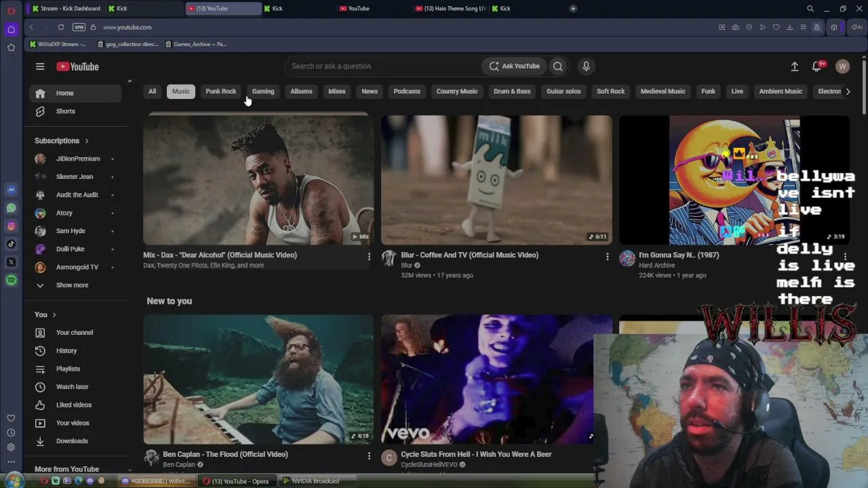Open Instagram in the Opera sidebar
The image size is (868, 488).
click(x=11, y=226)
